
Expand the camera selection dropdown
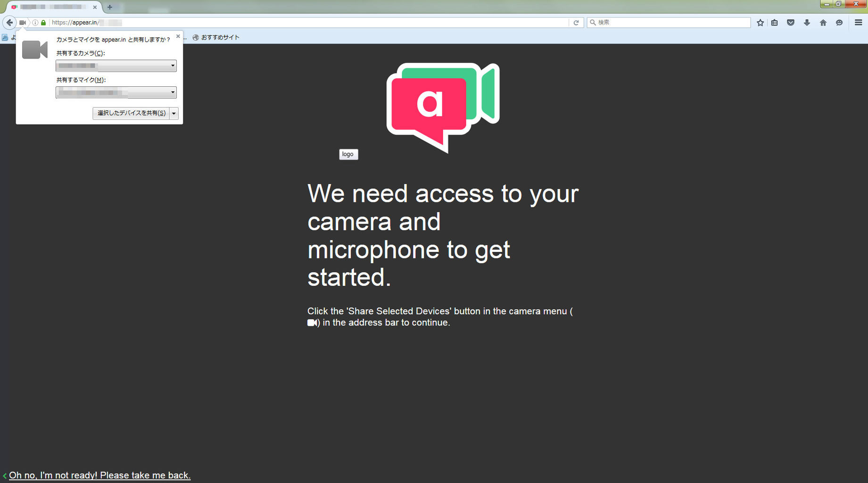tap(116, 66)
